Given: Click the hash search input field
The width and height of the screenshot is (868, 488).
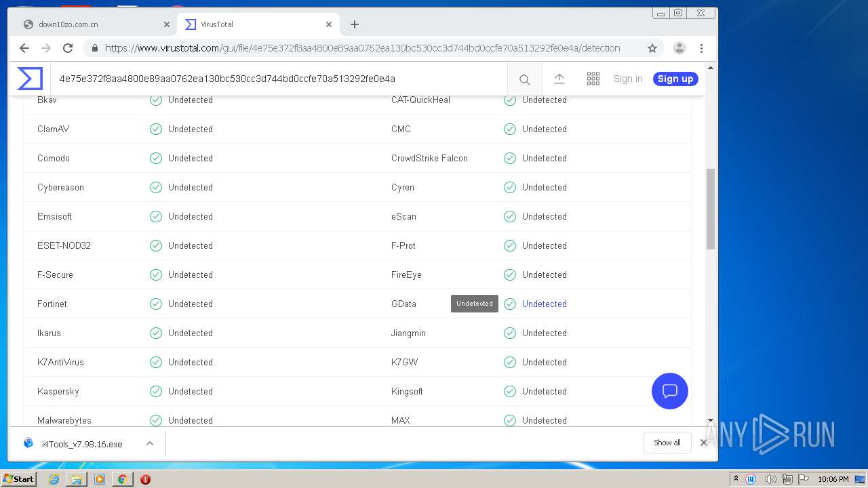Looking at the screenshot, I should tap(278, 79).
